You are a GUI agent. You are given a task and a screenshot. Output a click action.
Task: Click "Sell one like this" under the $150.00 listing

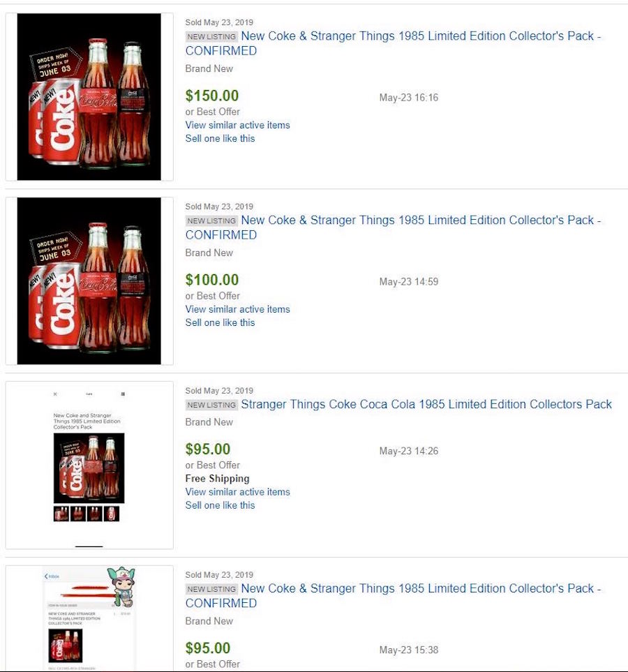(x=220, y=139)
